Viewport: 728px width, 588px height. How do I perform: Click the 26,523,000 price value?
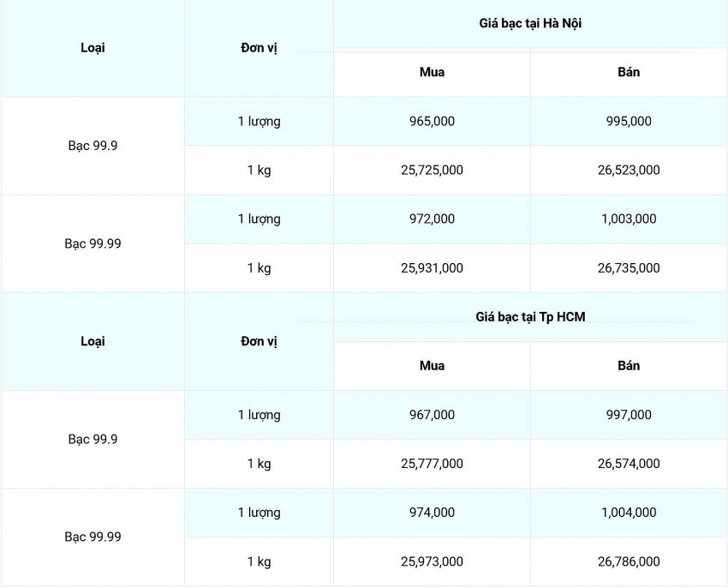pos(629,171)
